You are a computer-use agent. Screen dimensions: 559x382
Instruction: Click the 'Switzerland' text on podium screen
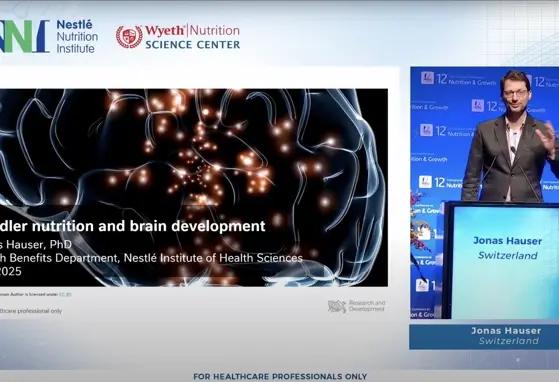508,255
